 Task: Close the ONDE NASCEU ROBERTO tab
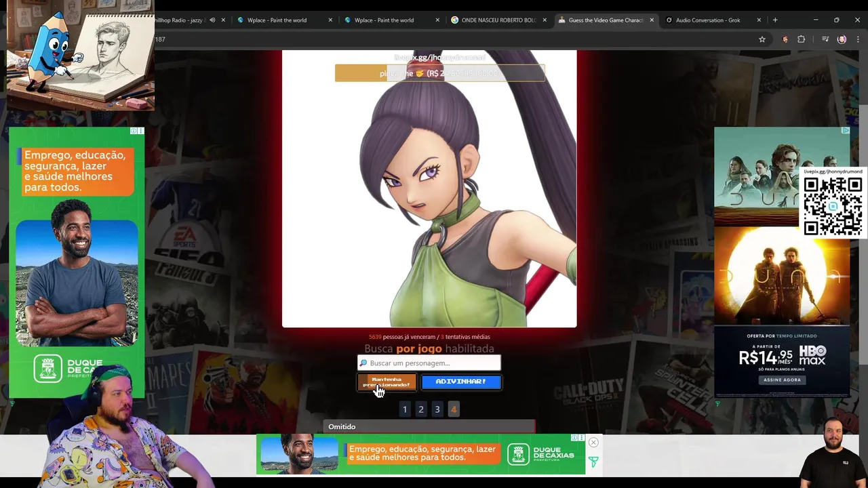coord(545,20)
